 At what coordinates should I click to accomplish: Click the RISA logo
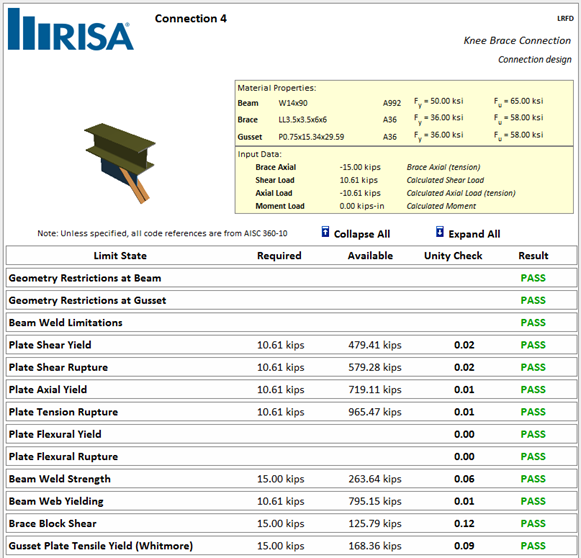[x=71, y=29]
